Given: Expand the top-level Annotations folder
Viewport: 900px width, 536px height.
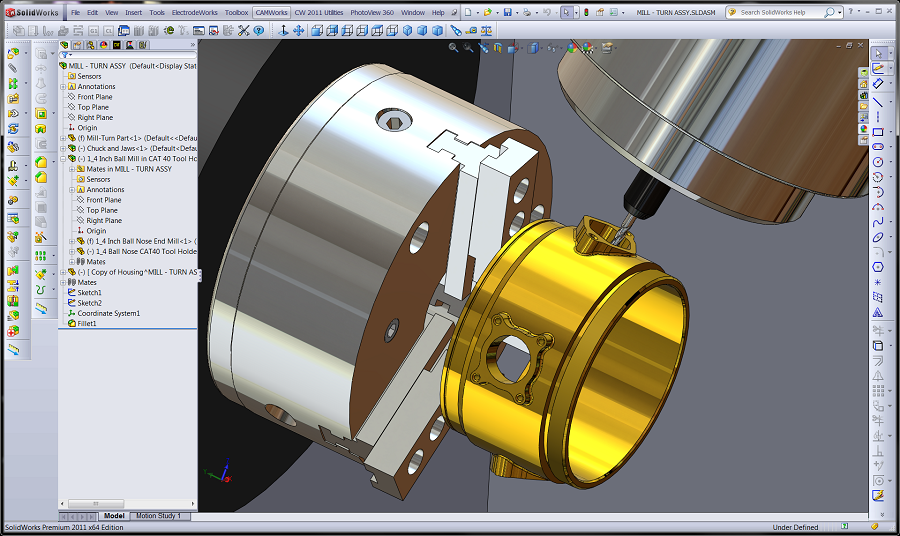Looking at the screenshot, I should pos(62,87).
